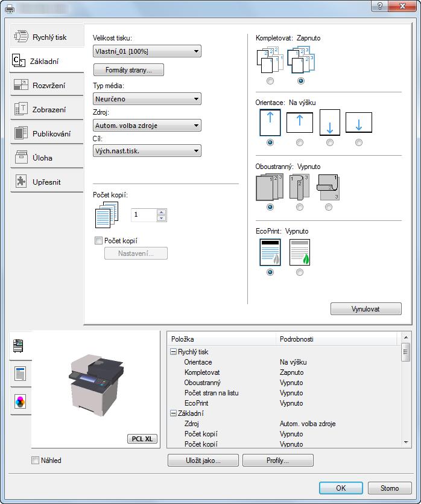Turn on EcoPrint radio button
Image resolution: width=421 pixels, height=504 pixels.
(300, 272)
